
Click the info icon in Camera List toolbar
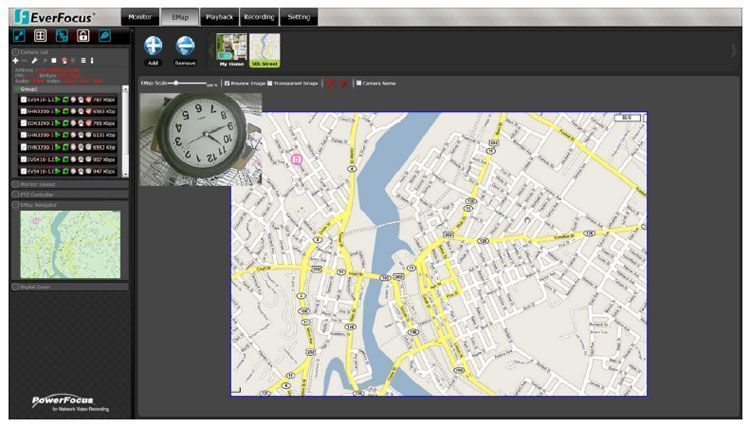[92, 61]
